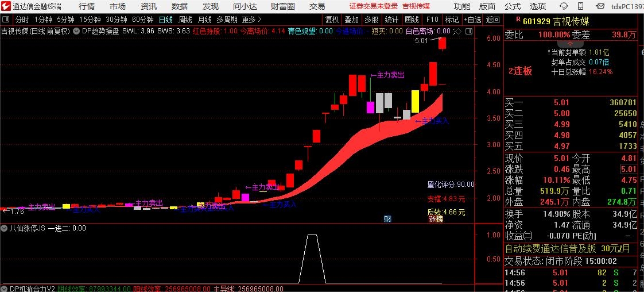Click the diamond icon beside 白色离场
Viewport: 644px width, 292px height.
pyautogui.click(x=458, y=31)
